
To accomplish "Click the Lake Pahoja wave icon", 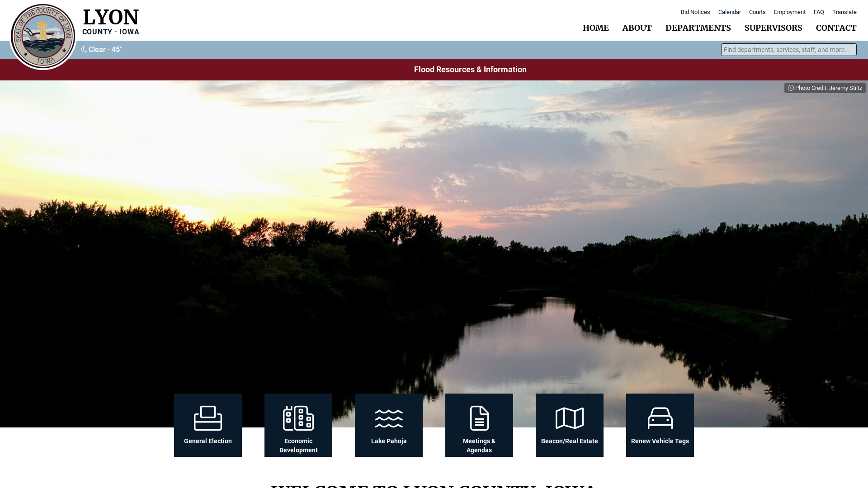I will pyautogui.click(x=389, y=418).
